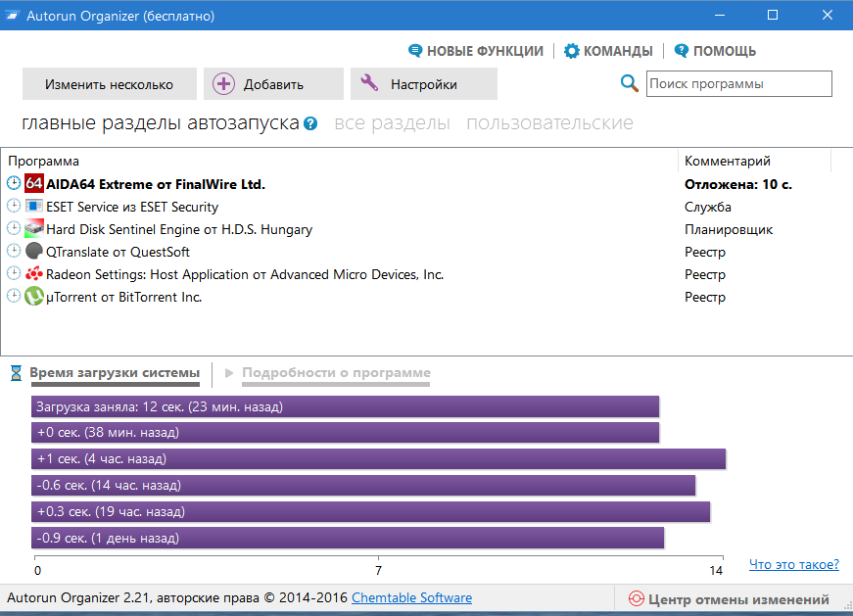The image size is (853, 616).
Task: Click the blue question mark next to главные разделы автозапуска
Action: click(x=310, y=123)
